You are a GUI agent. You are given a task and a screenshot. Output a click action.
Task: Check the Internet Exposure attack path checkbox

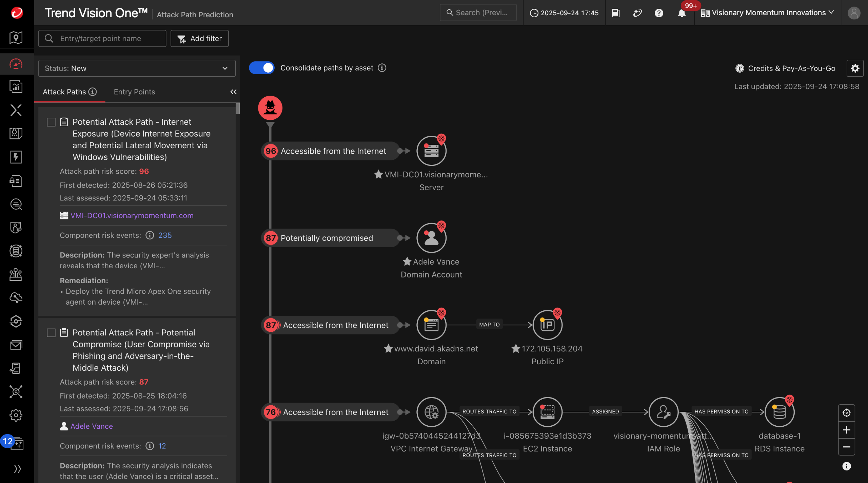click(x=51, y=122)
